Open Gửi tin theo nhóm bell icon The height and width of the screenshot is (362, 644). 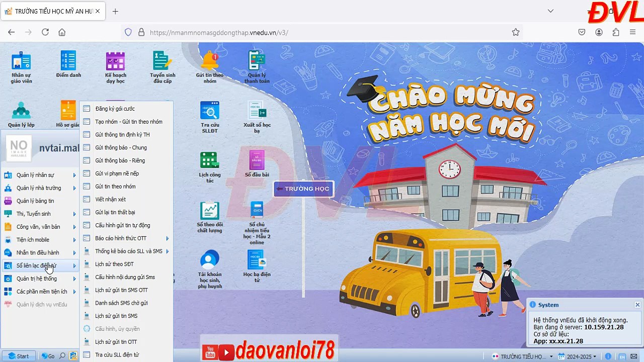coord(210,67)
